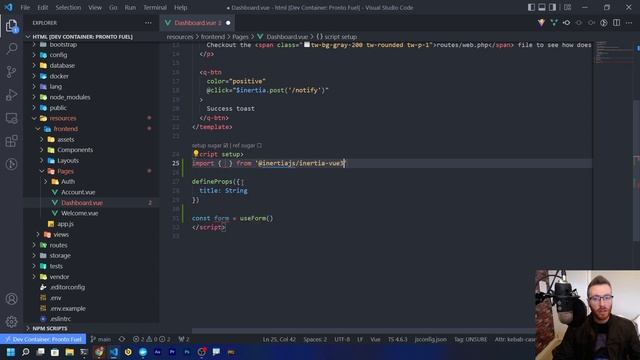Expand the Components folder
This screenshot has height=360, width=640.
[75, 150]
